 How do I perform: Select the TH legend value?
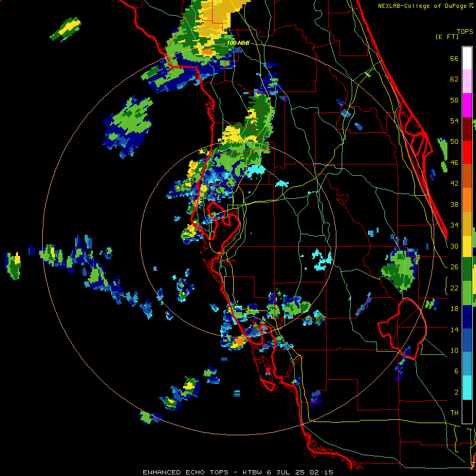pyautogui.click(x=454, y=413)
